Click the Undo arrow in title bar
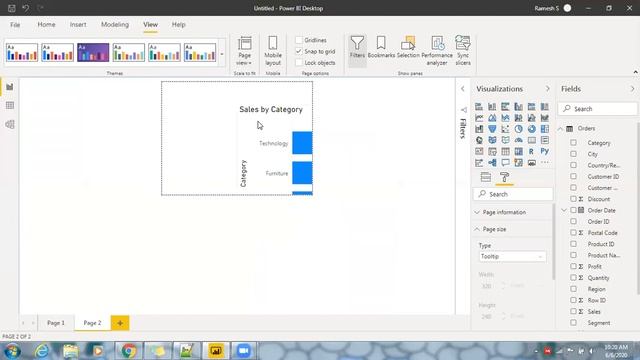Image resolution: width=640 pixels, height=360 pixels. coord(26,8)
